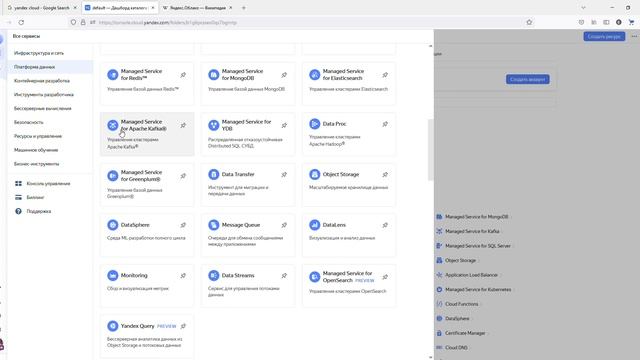
Task: Reload the page with browser refresh icon
Action: point(21,22)
